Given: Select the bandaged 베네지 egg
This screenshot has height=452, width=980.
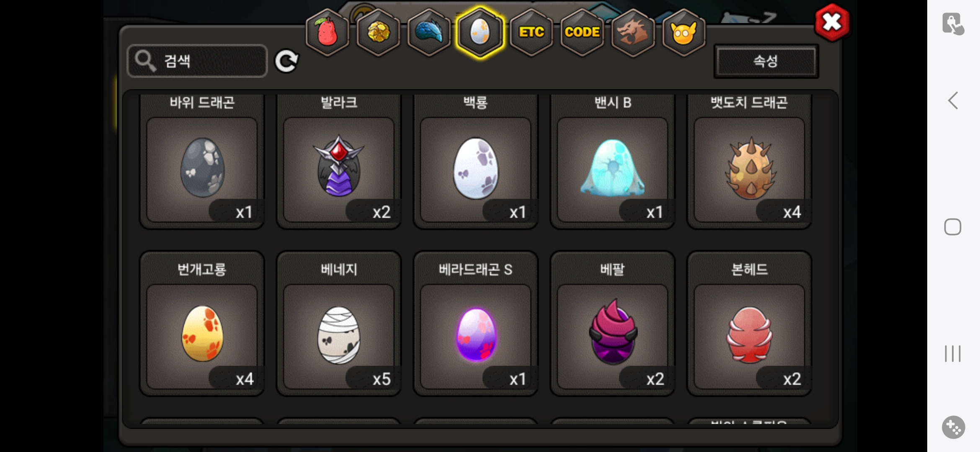Looking at the screenshot, I should click(339, 324).
